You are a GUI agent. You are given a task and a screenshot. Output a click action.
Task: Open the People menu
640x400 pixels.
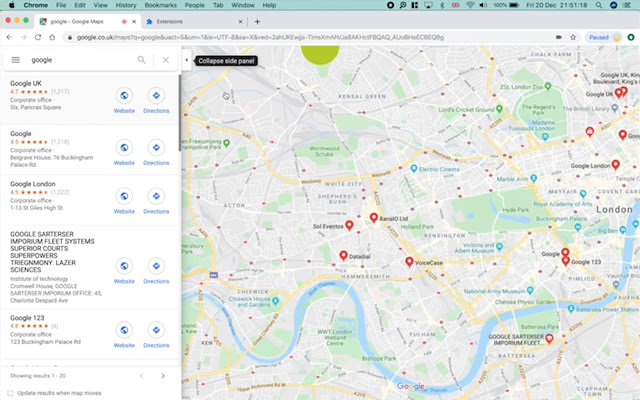click(x=194, y=5)
